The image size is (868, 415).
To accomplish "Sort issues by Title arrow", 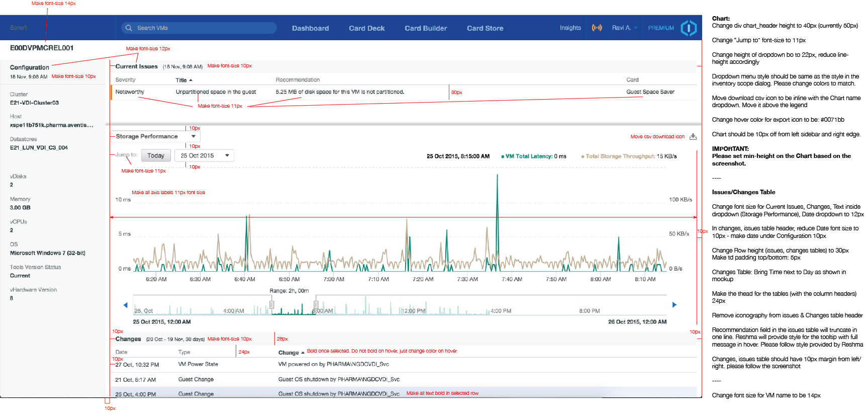I will 191,80.
